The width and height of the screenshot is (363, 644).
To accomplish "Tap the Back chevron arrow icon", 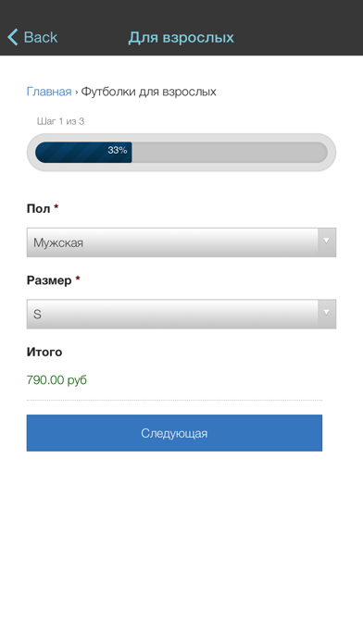I will (x=12, y=37).
